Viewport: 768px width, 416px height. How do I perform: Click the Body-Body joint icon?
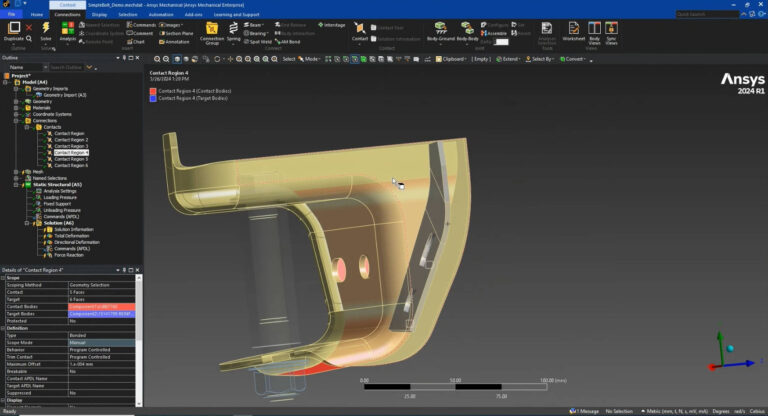tap(467, 28)
